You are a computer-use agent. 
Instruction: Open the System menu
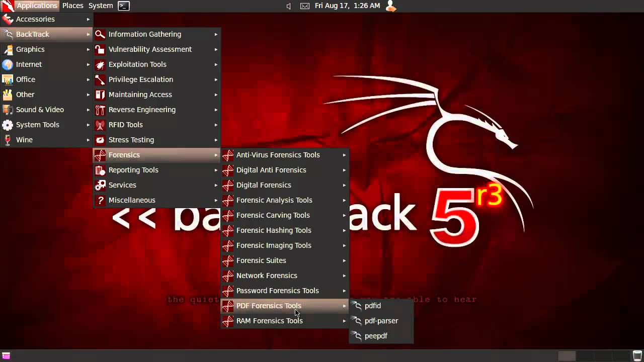point(101,6)
